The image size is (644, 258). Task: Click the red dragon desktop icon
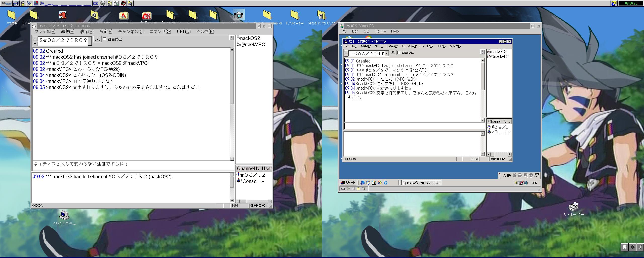[63, 15]
